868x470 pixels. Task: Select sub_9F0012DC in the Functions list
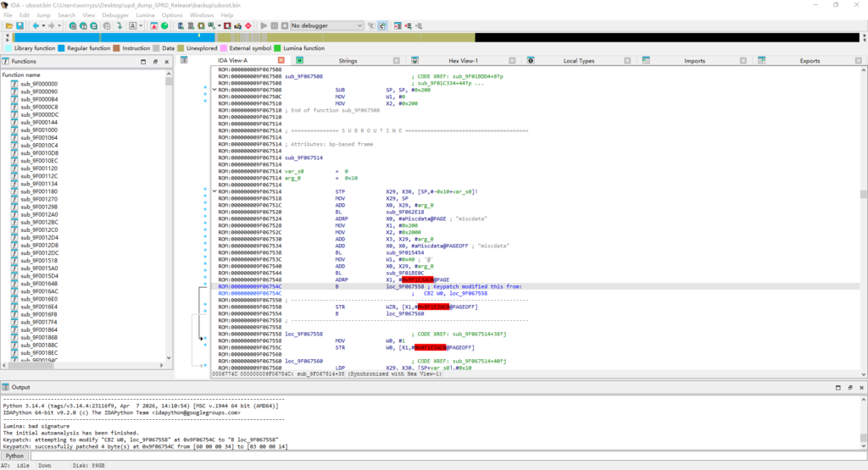[39, 252]
